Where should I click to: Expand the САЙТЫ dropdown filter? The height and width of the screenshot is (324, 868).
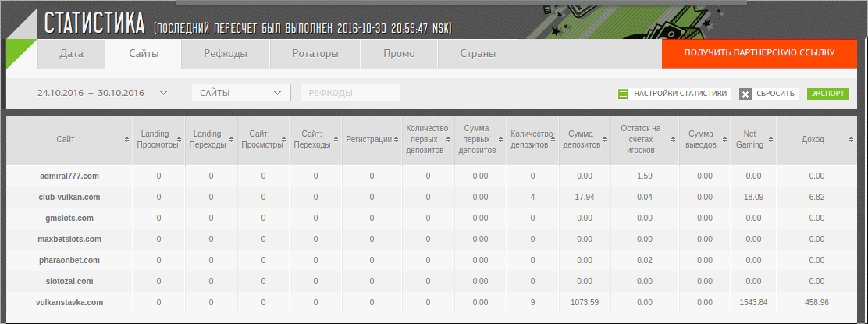241,93
